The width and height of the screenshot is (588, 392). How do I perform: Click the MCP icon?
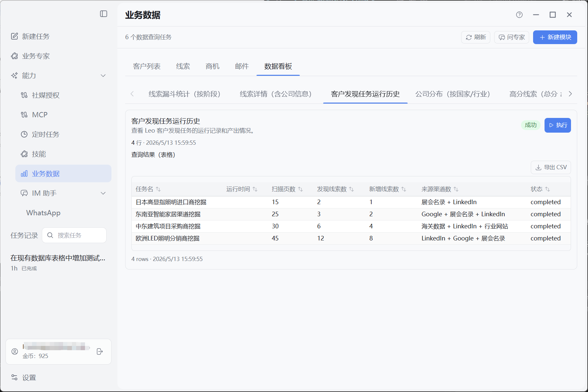coord(24,115)
